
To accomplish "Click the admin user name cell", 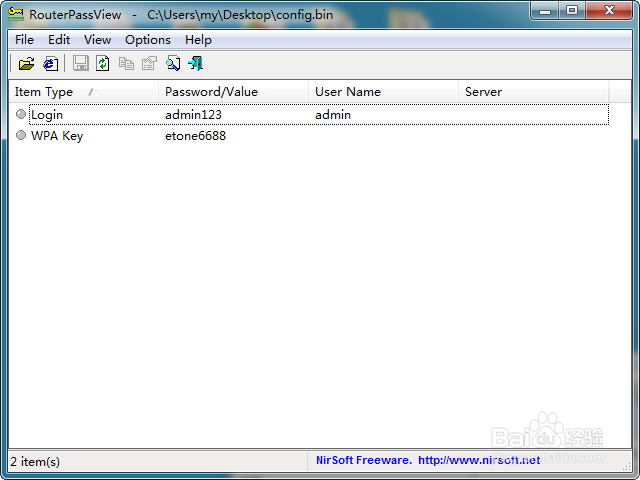I will (333, 115).
